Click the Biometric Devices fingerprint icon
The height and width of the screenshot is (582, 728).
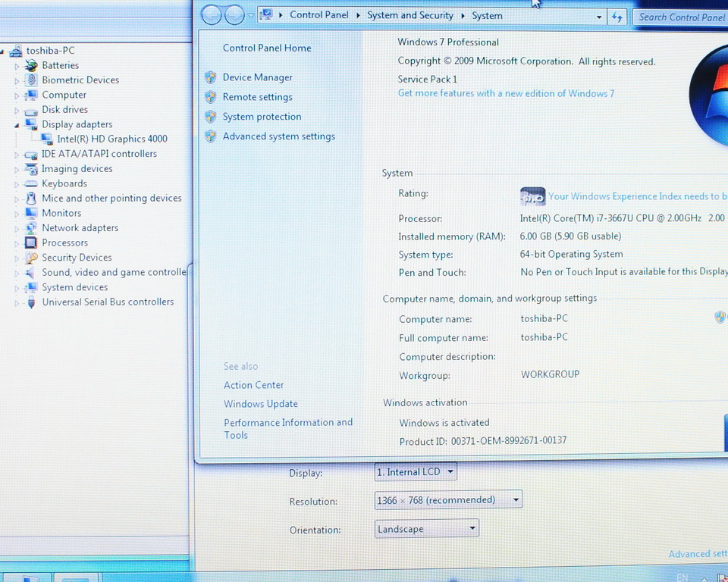(x=31, y=80)
